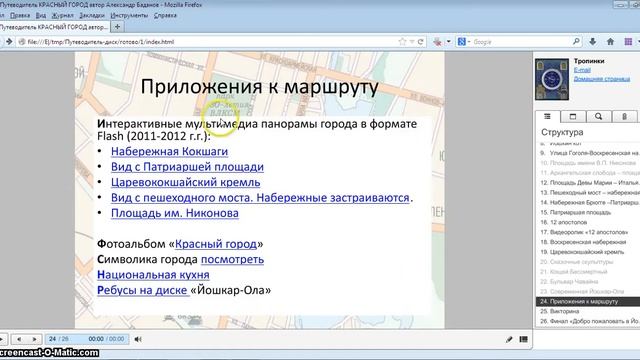
Task: Expand the add-on icon dropdown arrow
Action: pyautogui.click(x=449, y=42)
